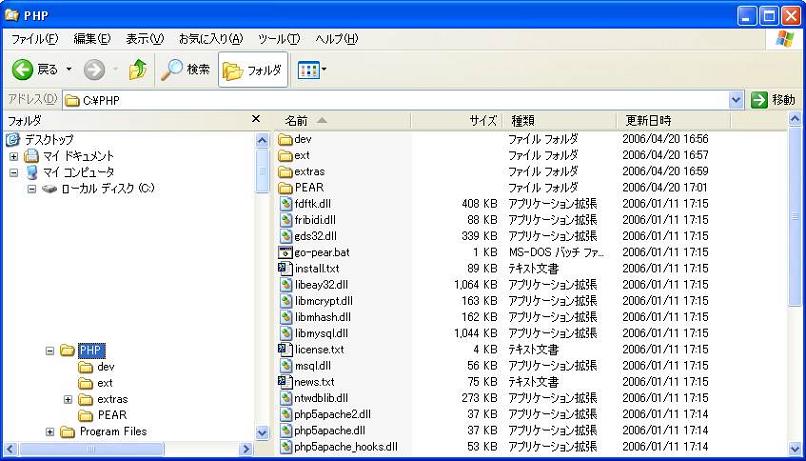806x461 pixels.
Task: Select the libmcrypt.dll file icon
Action: point(286,301)
